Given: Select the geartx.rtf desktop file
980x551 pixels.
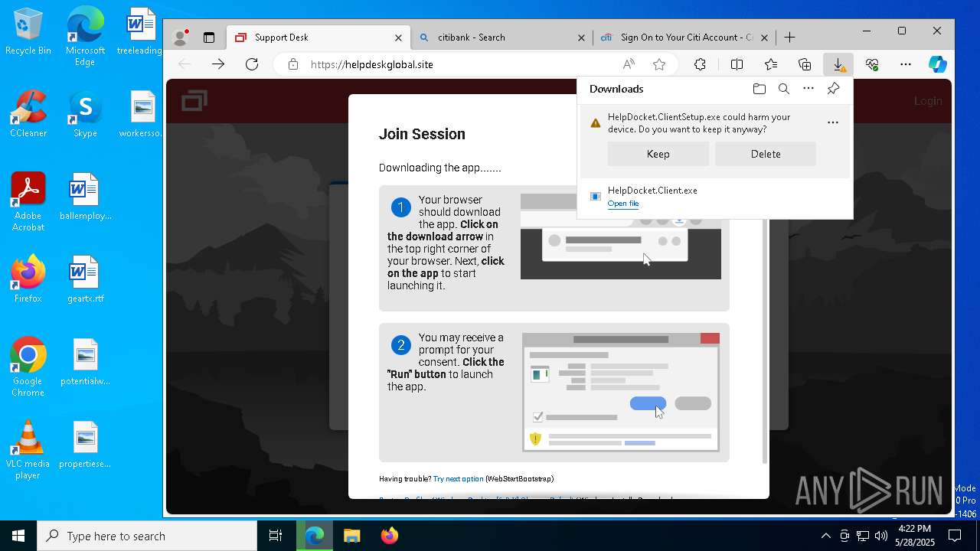Looking at the screenshot, I should pyautogui.click(x=85, y=279).
